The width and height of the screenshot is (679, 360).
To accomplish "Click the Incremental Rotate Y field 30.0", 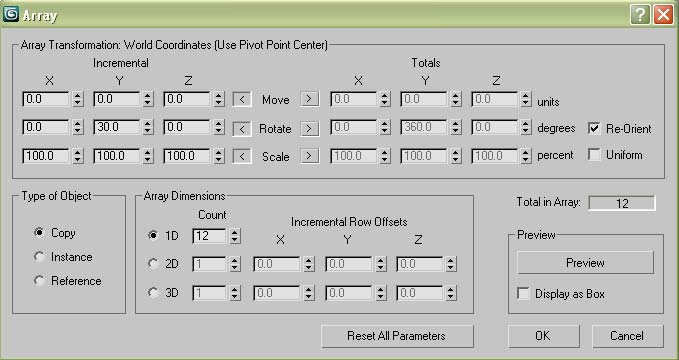I will tap(116, 128).
